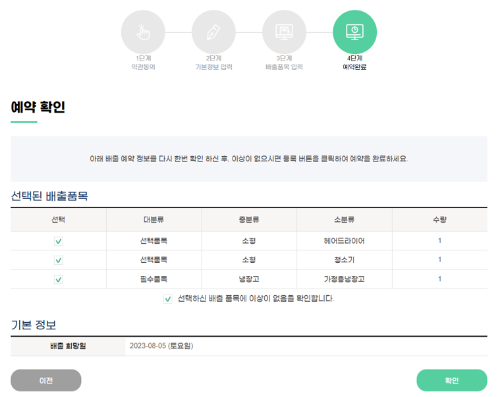Click the 선택 column header
This screenshot has height=397, width=500.
coord(58,220)
